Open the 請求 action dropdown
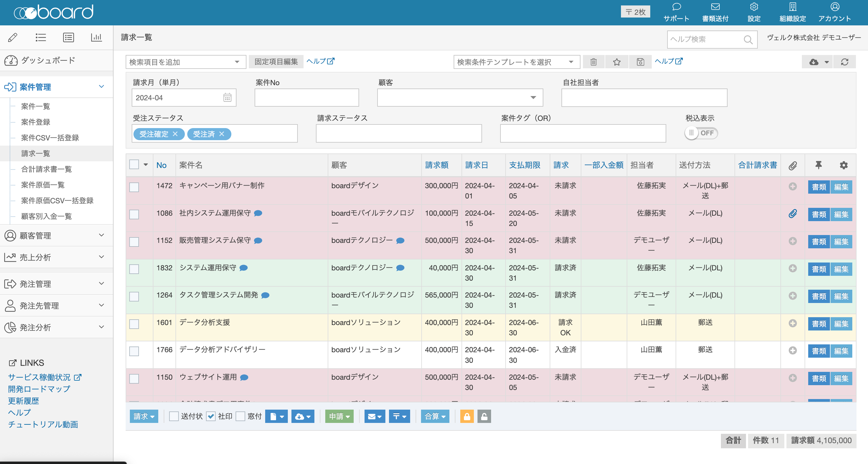This screenshot has width=868, height=464. coord(144,417)
